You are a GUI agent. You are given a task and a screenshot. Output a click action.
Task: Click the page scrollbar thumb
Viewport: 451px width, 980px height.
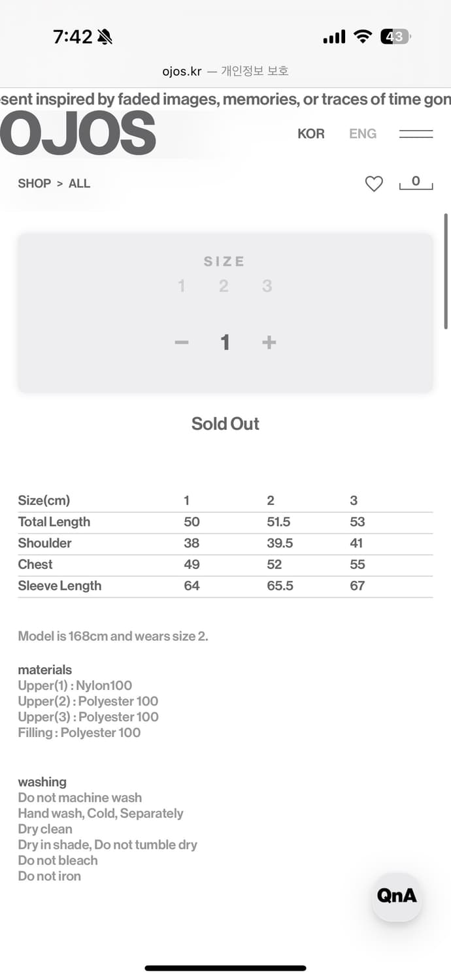pyautogui.click(x=446, y=271)
